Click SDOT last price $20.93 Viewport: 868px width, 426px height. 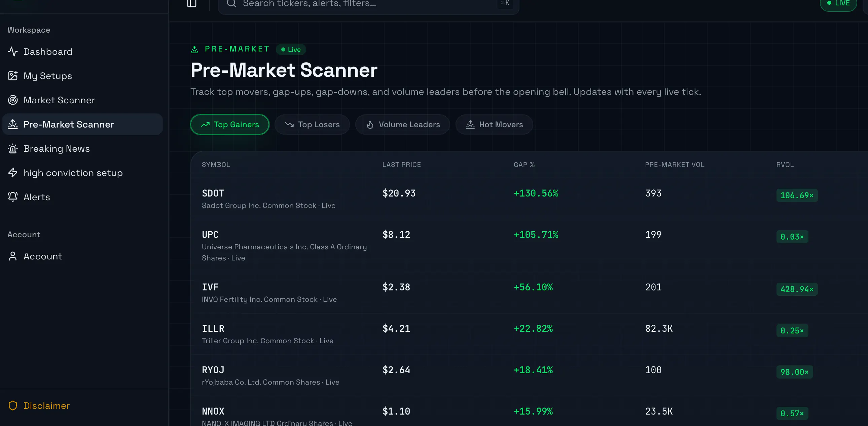tap(399, 193)
